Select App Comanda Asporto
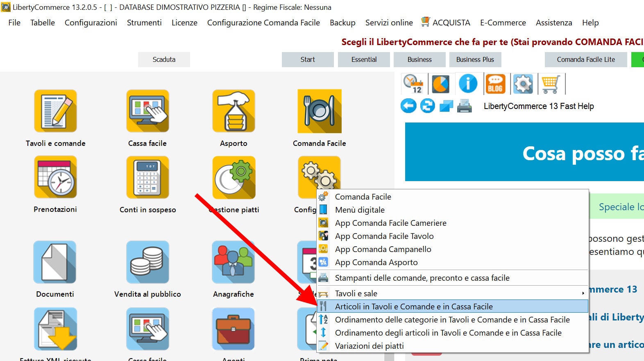This screenshot has height=361, width=644. point(453,262)
